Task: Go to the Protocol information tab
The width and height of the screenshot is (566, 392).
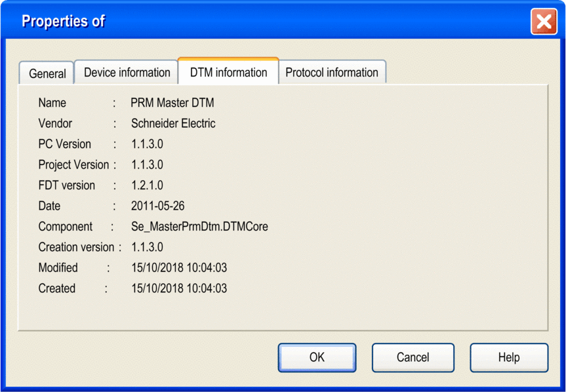Action: click(x=332, y=72)
